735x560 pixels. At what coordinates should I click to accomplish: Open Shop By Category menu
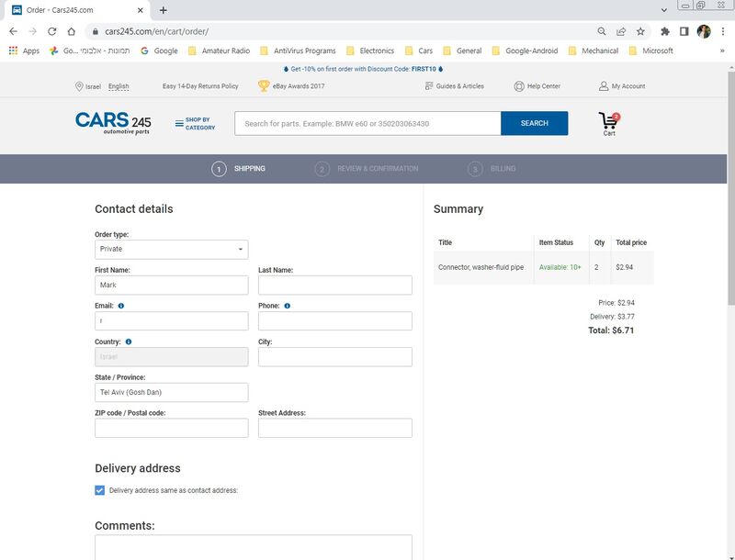(x=195, y=124)
